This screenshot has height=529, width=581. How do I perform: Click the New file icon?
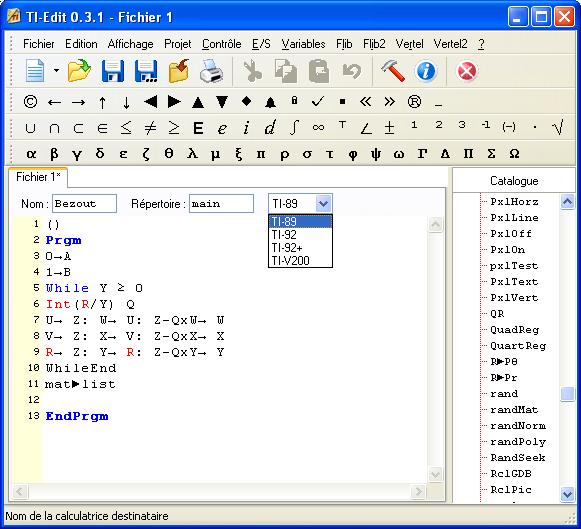pos(35,70)
